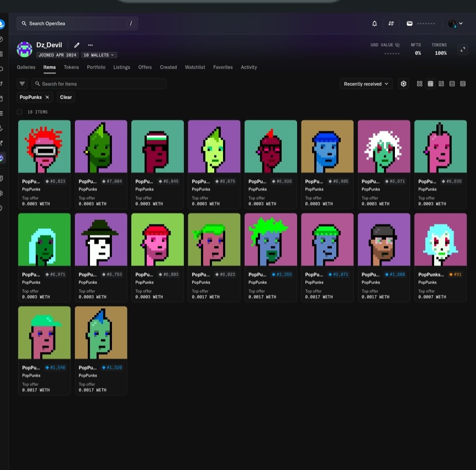Open the OpenSea logo in sidebar
476x470 pixels.
1,24
